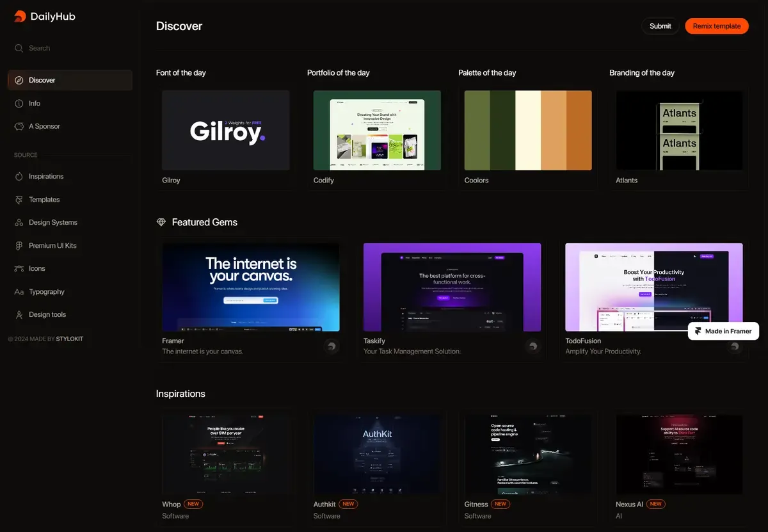
Task: Click the Icons bezier curve icon
Action: [19, 269]
